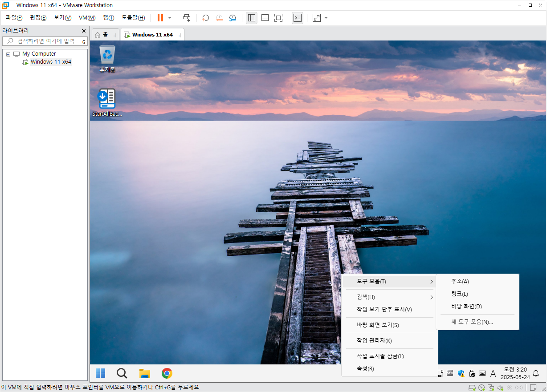Open the 도움말(H) menu
547x392 pixels.
click(133, 18)
